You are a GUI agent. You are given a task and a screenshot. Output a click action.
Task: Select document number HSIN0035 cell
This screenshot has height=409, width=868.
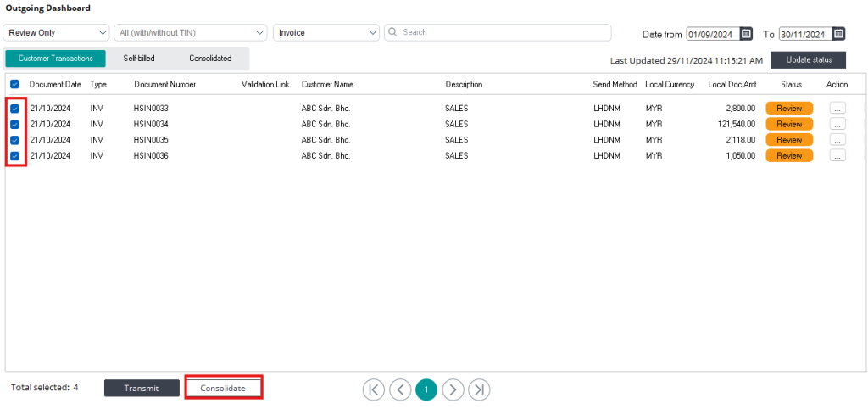coord(151,140)
